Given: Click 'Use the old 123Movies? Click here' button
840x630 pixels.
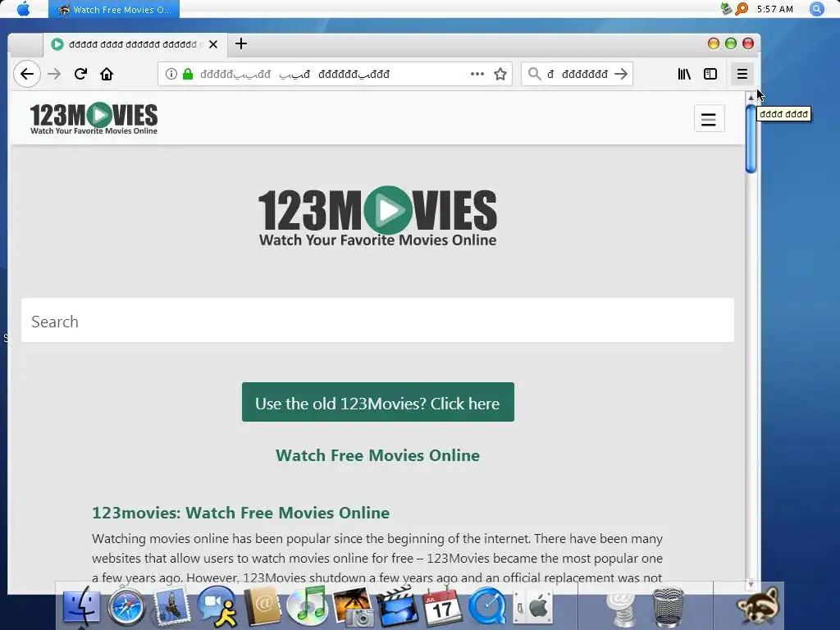Looking at the screenshot, I should (377, 402).
